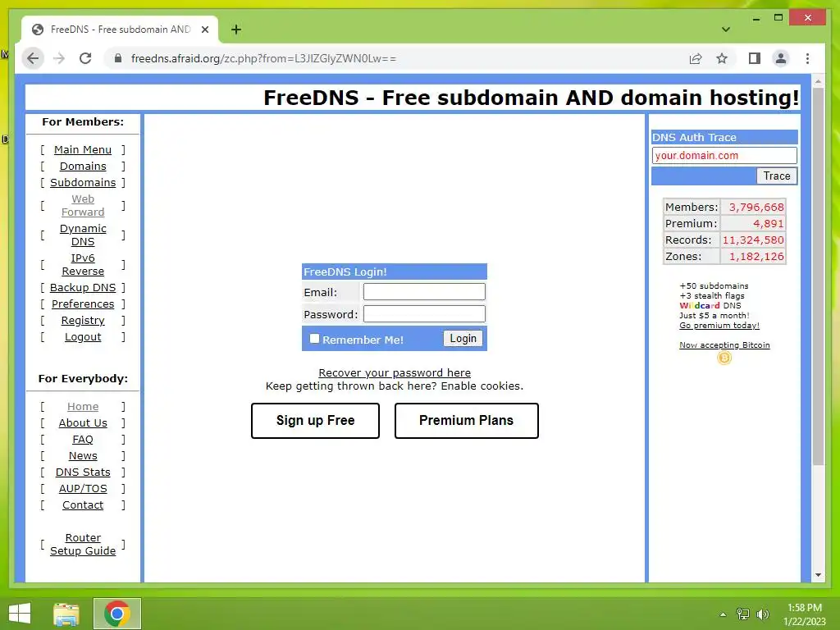Viewport: 840px width, 630px height.
Task: Share this page using the share icon
Action: coord(696,58)
